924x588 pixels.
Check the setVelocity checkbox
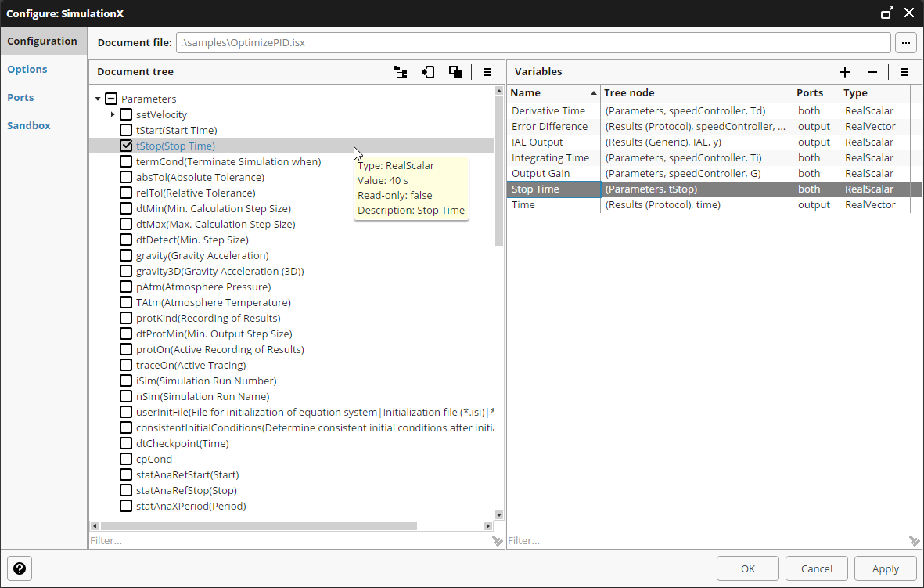tap(125, 114)
